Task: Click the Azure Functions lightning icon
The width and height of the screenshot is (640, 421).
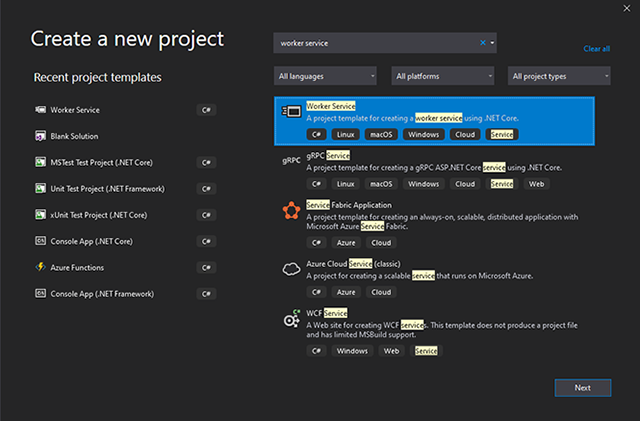Action: click(x=40, y=267)
